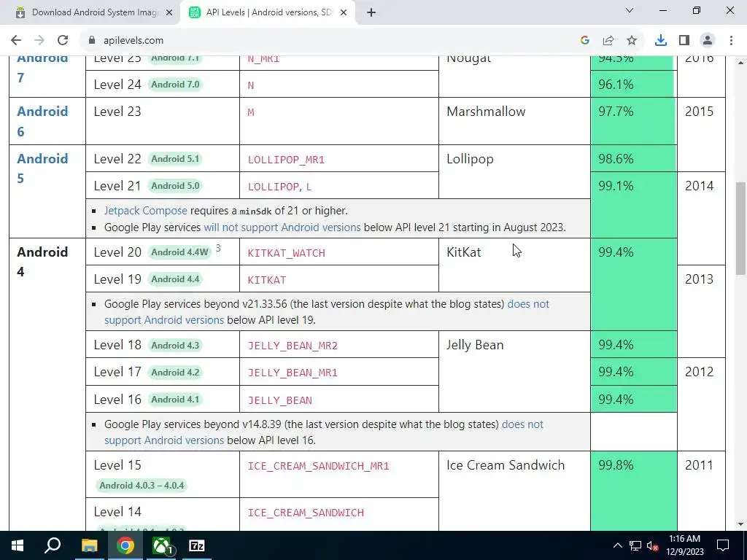Open 7-Zip from the taskbar
Viewport: 747px width, 560px height.
pyautogui.click(x=197, y=545)
